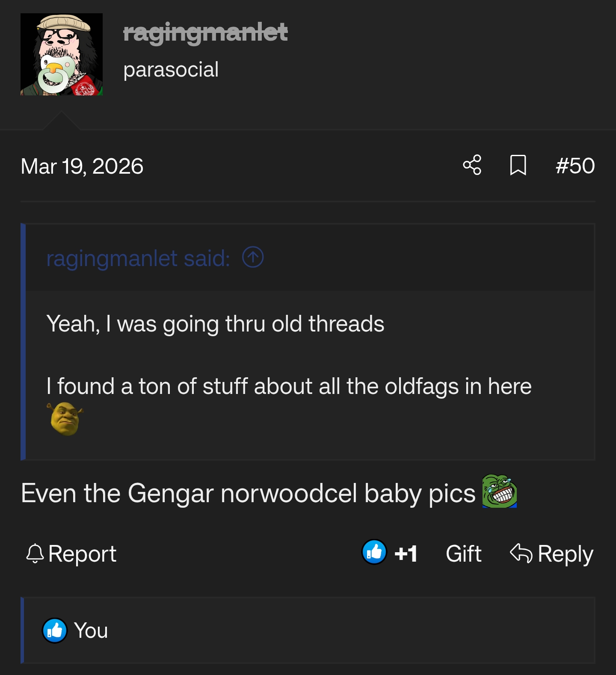Click the like thumbs-up reaction icon
Screen dimensions: 616x675
pos(374,552)
